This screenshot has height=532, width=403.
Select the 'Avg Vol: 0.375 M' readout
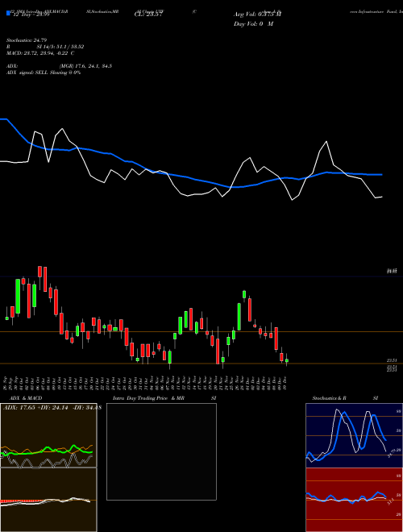257,15
